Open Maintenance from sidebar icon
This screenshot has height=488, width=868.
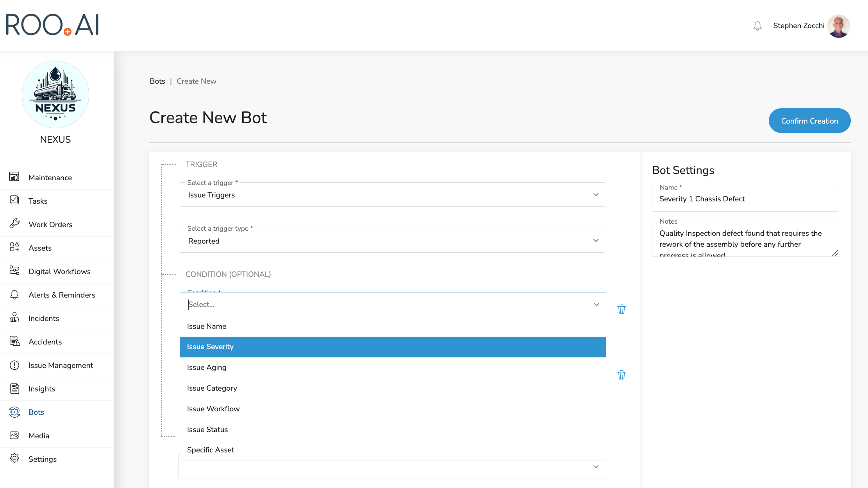[14, 177]
